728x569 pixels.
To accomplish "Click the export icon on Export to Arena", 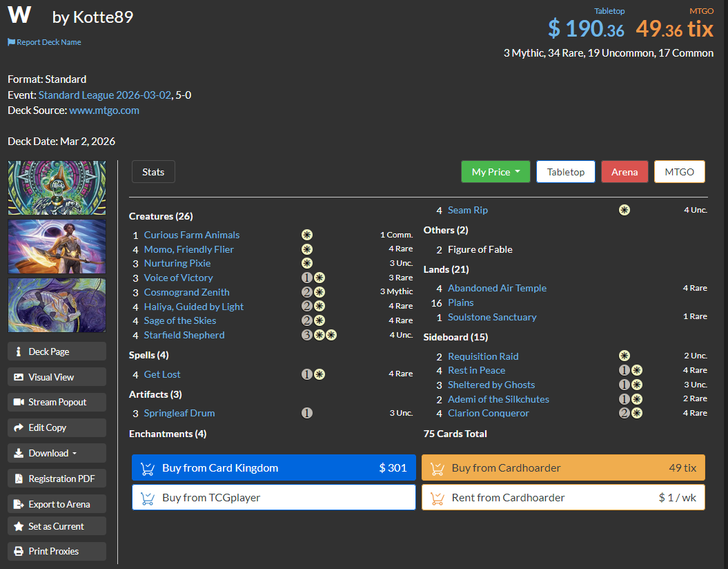I will pyautogui.click(x=19, y=505).
